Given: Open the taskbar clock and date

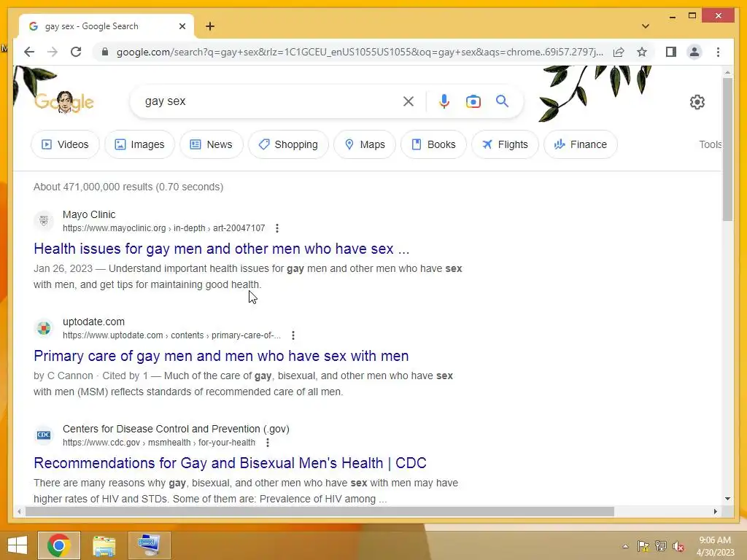Looking at the screenshot, I should (x=715, y=546).
